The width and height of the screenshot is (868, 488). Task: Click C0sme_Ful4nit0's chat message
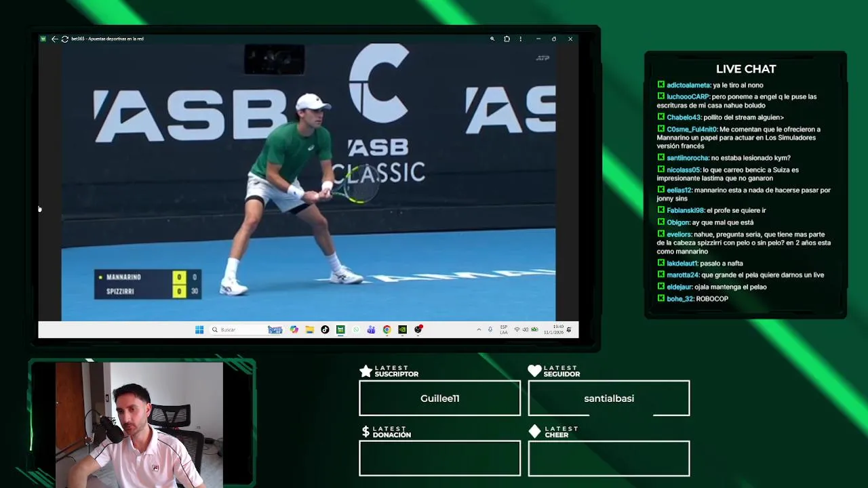click(738, 138)
